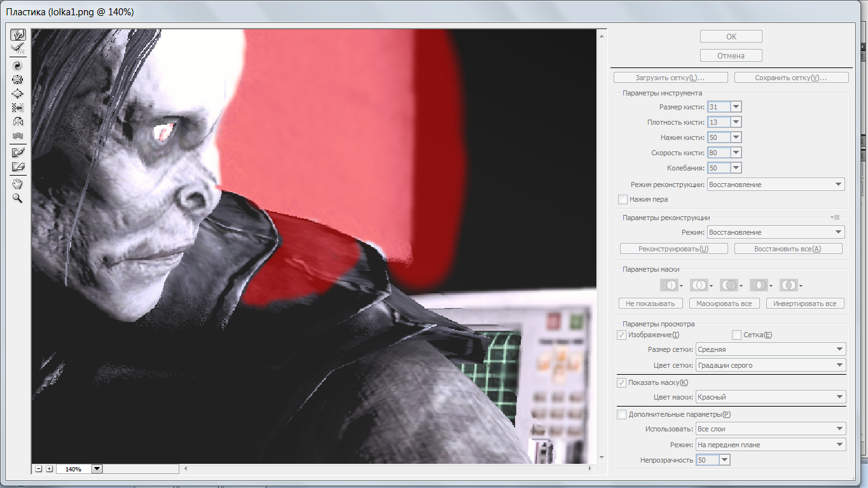Click the Subtract from Selection mask icon

click(731, 285)
